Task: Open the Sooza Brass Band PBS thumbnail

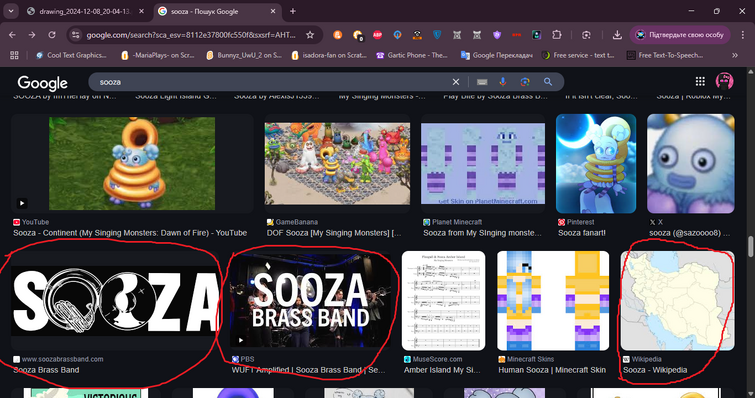Action: (310, 299)
